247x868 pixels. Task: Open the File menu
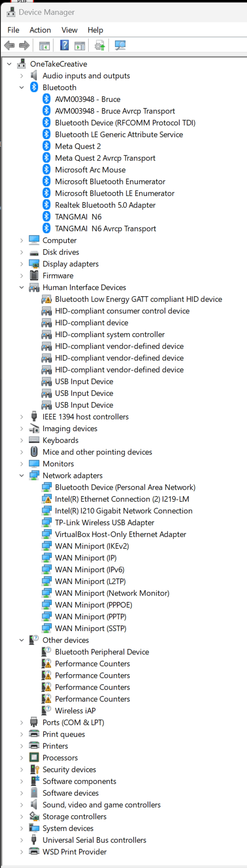[x=13, y=30]
